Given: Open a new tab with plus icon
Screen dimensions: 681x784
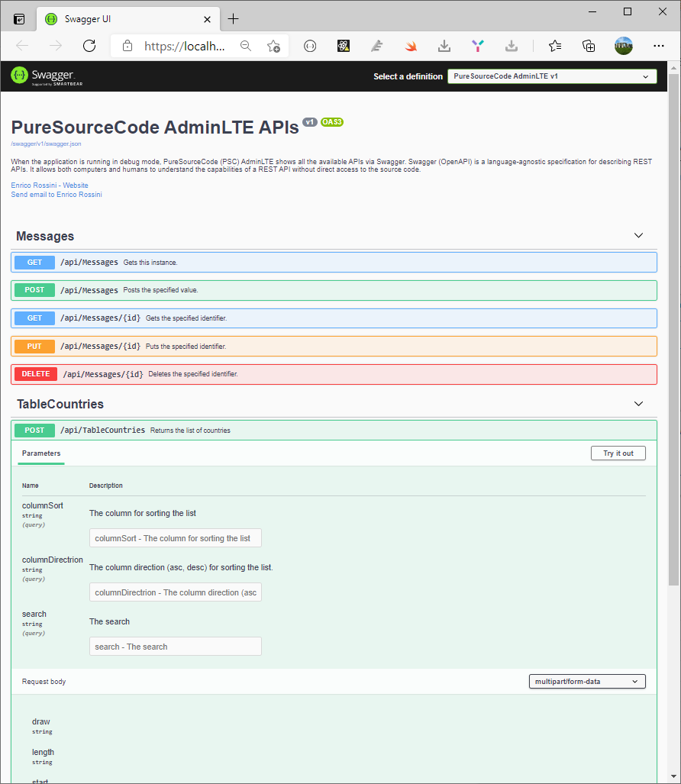Looking at the screenshot, I should click(x=233, y=19).
